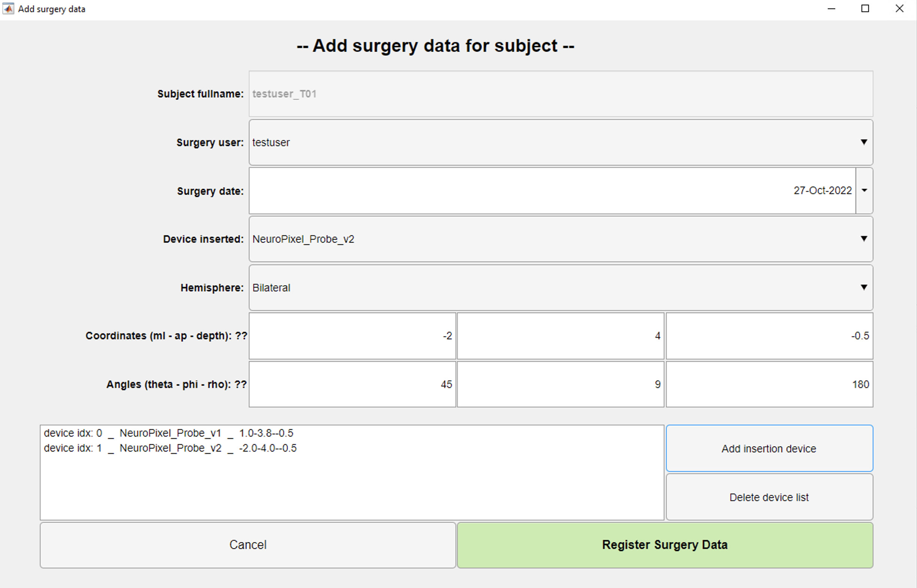Open the Surgery date picker arrow

(864, 191)
